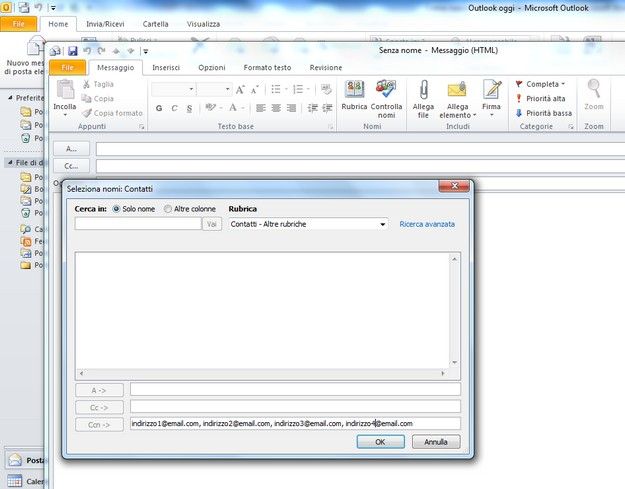The height and width of the screenshot is (489, 625).
Task: Click the Zoom magnifier icon
Action: [594, 90]
